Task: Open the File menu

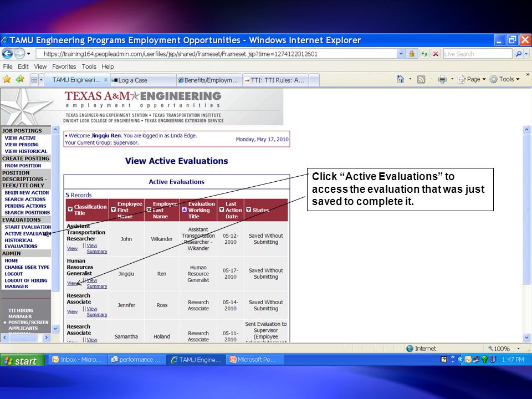Action: [7, 66]
